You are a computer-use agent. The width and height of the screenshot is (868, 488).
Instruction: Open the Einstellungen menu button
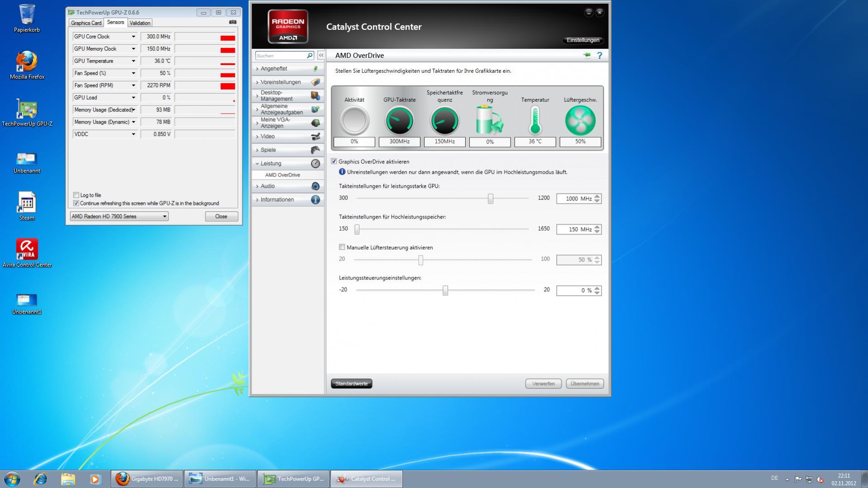tap(583, 40)
